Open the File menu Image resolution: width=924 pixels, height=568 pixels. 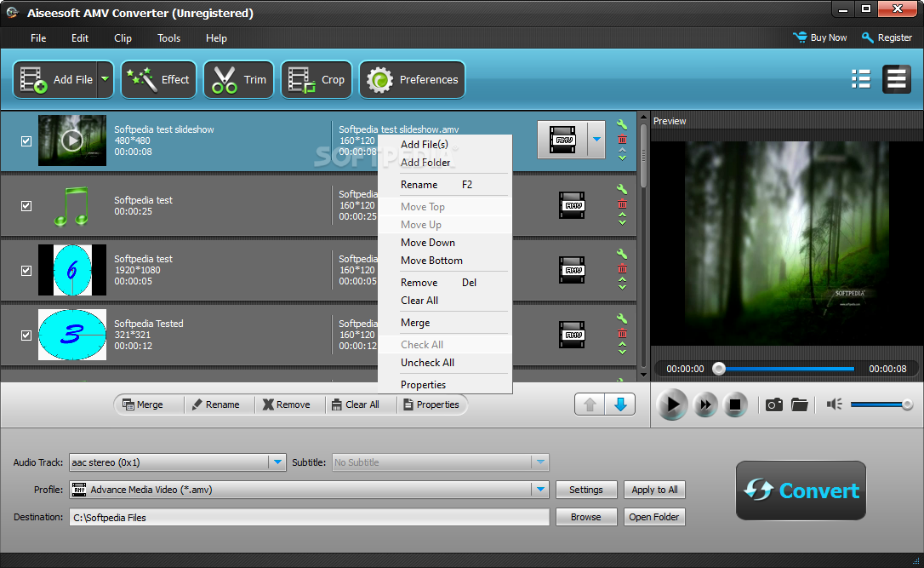click(x=38, y=38)
